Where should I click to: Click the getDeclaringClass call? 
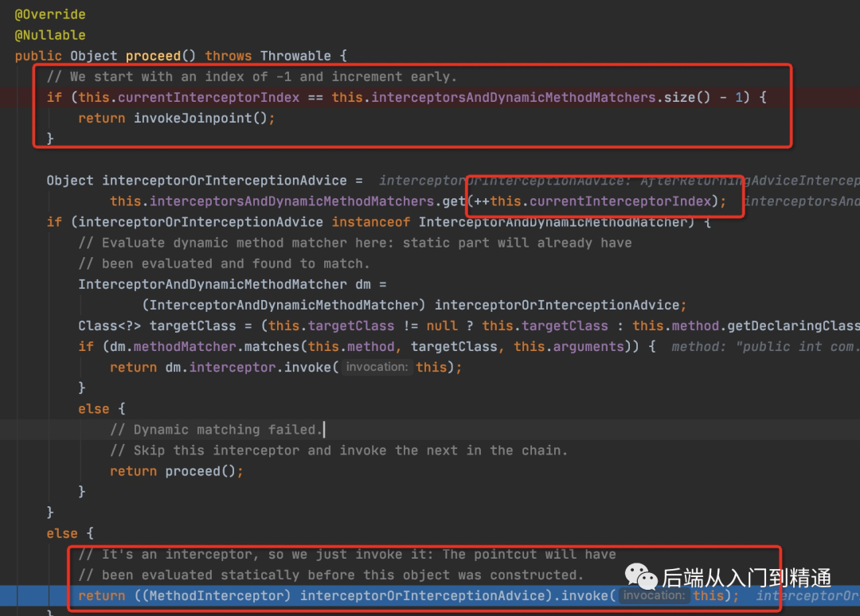(x=794, y=326)
